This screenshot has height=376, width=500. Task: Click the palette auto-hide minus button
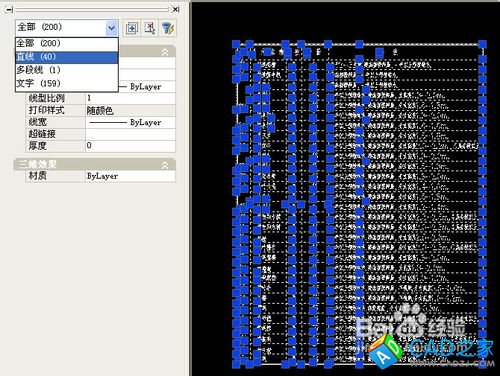(9, 10)
